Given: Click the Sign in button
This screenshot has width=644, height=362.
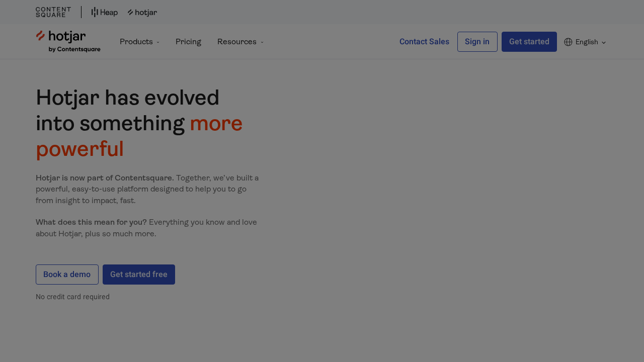Looking at the screenshot, I should (x=477, y=41).
